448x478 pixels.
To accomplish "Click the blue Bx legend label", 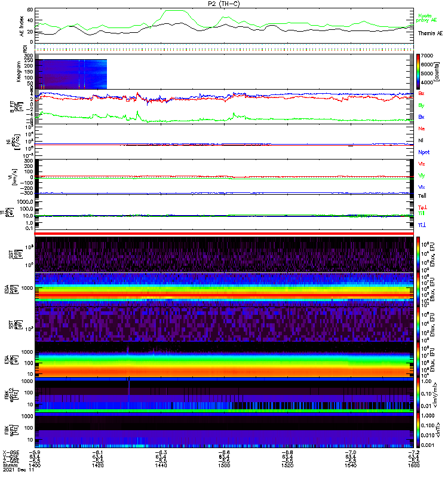I will (x=422, y=117).
